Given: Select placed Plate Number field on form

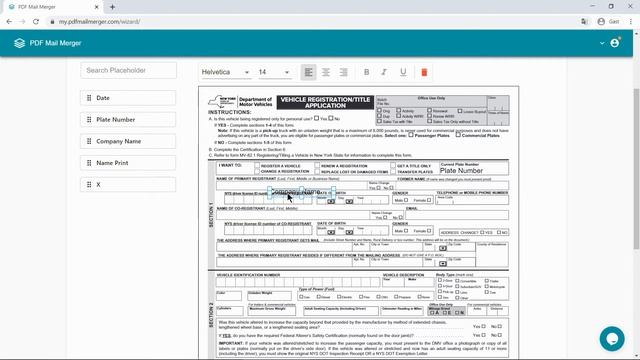Looking at the screenshot, I should point(461,171).
